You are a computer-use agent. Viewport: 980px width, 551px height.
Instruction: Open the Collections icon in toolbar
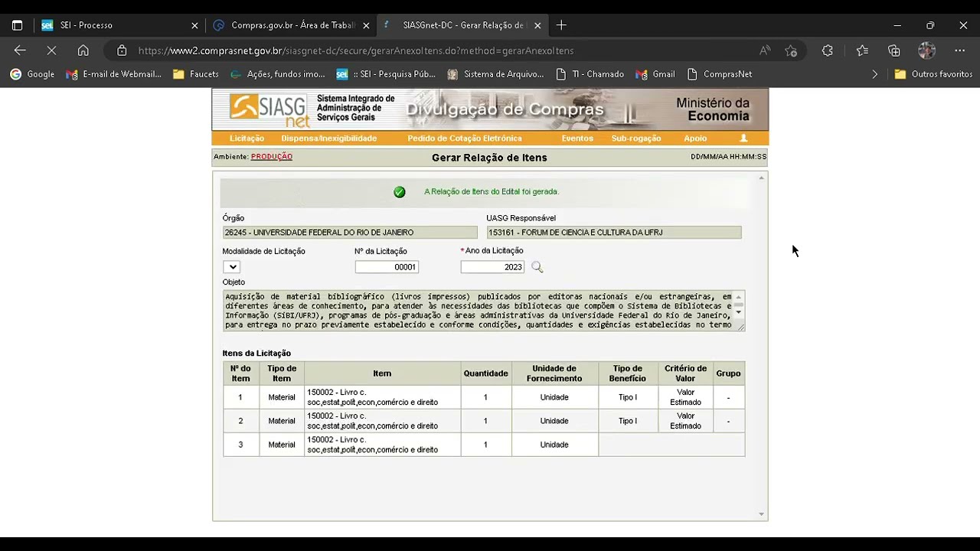click(894, 51)
